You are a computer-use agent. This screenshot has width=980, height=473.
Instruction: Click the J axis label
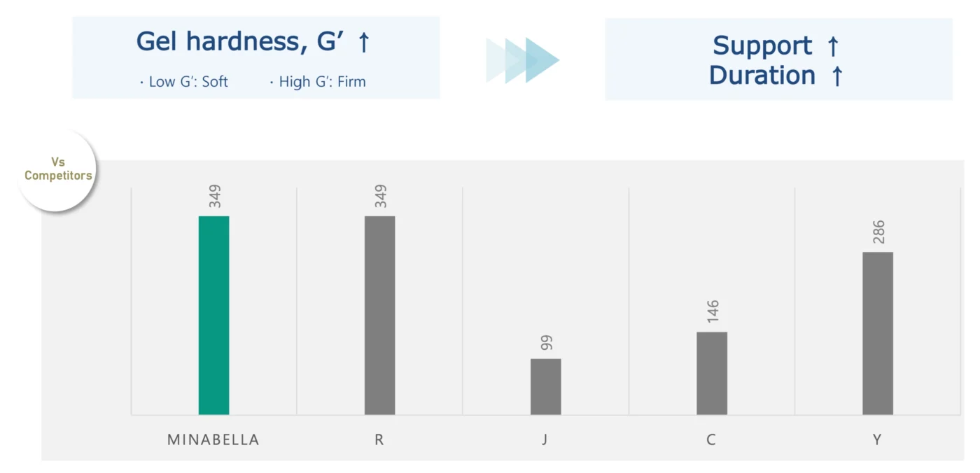[x=545, y=440]
